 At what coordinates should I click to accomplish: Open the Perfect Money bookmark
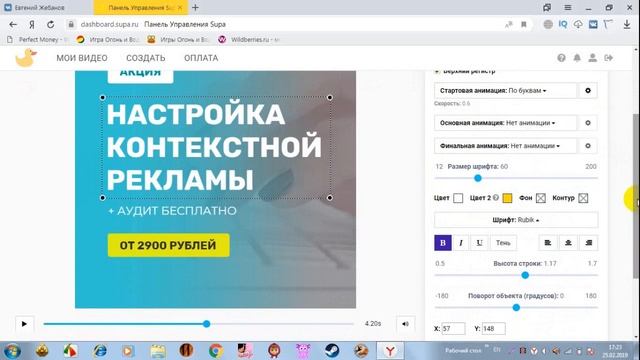37,40
